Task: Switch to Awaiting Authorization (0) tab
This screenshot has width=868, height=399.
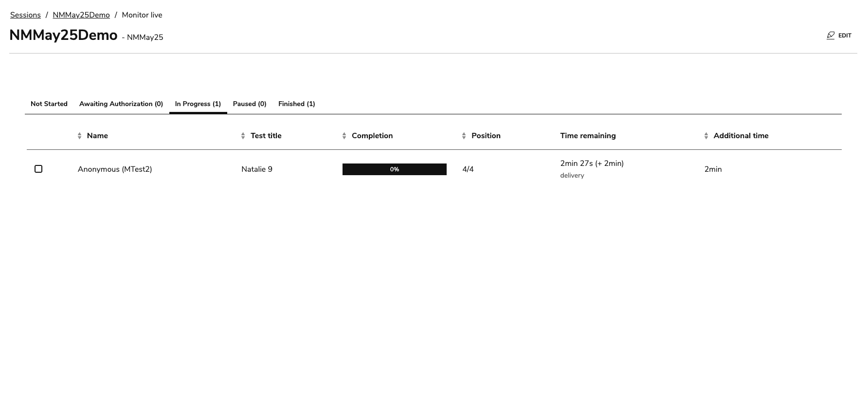Action: pyautogui.click(x=121, y=104)
